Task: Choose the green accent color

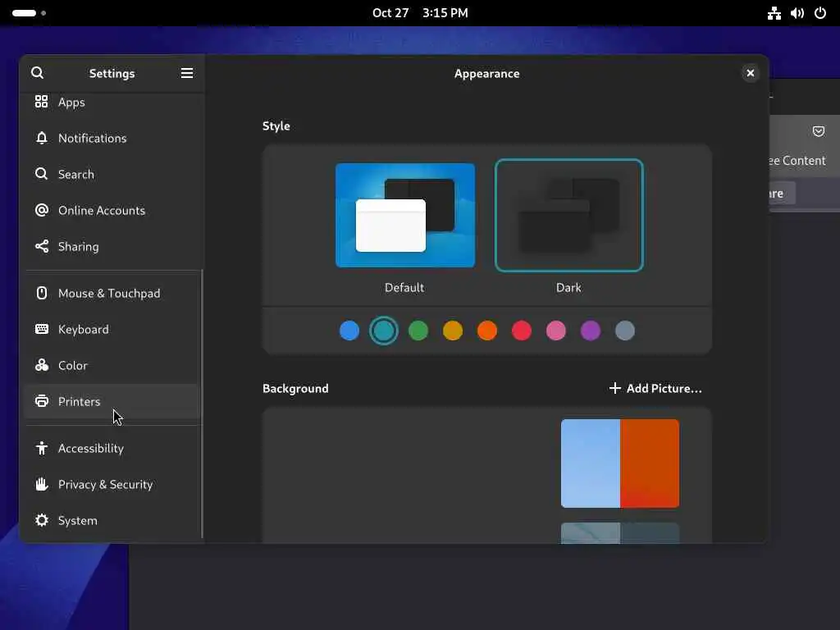Action: [418, 331]
